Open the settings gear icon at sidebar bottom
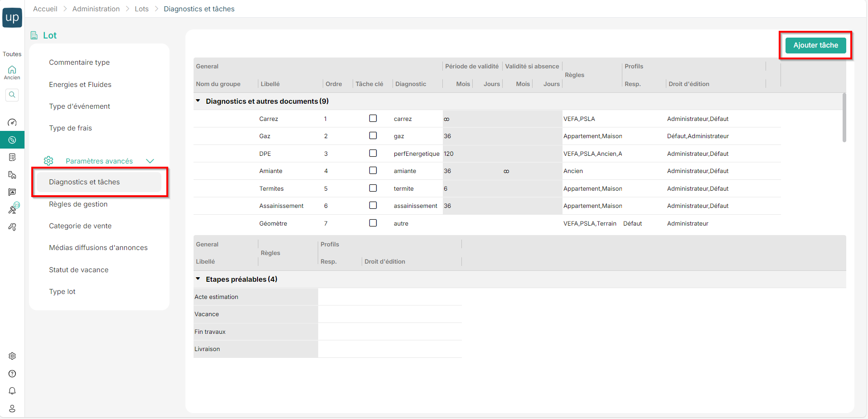The image size is (868, 419). tap(12, 356)
